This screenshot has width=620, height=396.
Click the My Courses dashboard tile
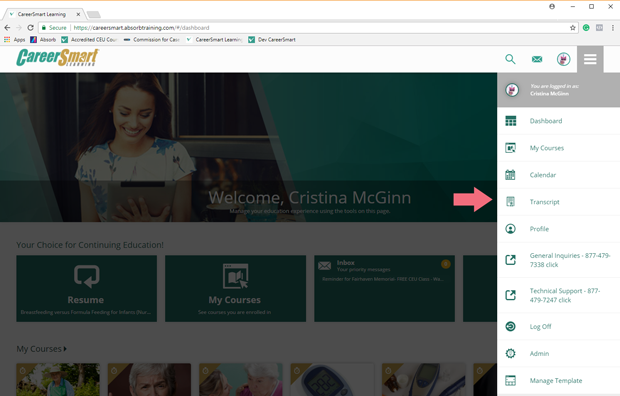235,288
